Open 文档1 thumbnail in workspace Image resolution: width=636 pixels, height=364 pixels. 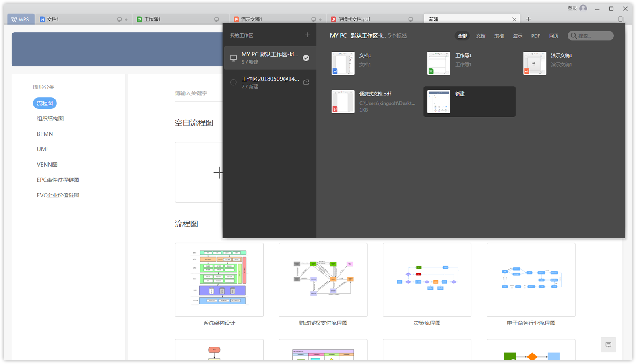pos(343,63)
